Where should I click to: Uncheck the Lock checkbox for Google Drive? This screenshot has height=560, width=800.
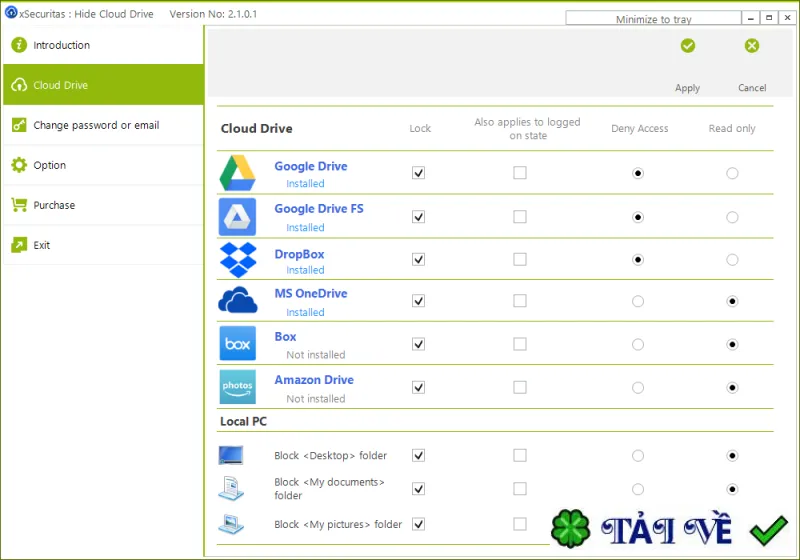pyautogui.click(x=418, y=173)
